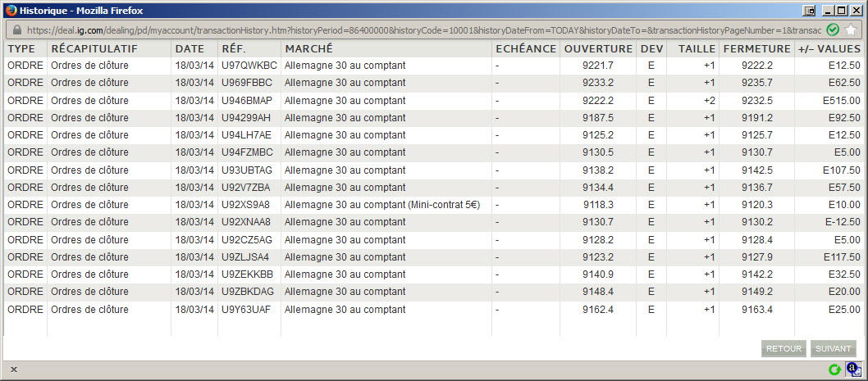Click the DEV column header
Screen dimensions: 868x381
pyautogui.click(x=651, y=48)
